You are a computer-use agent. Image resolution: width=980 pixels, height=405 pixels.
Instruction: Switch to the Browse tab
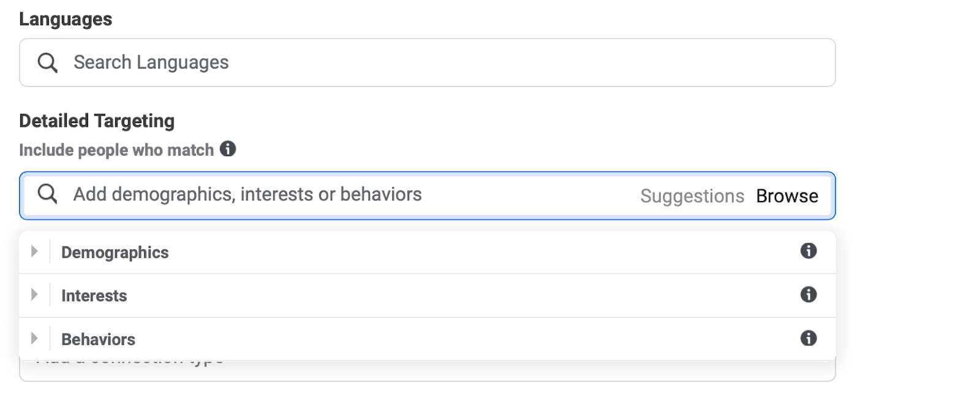coord(787,196)
